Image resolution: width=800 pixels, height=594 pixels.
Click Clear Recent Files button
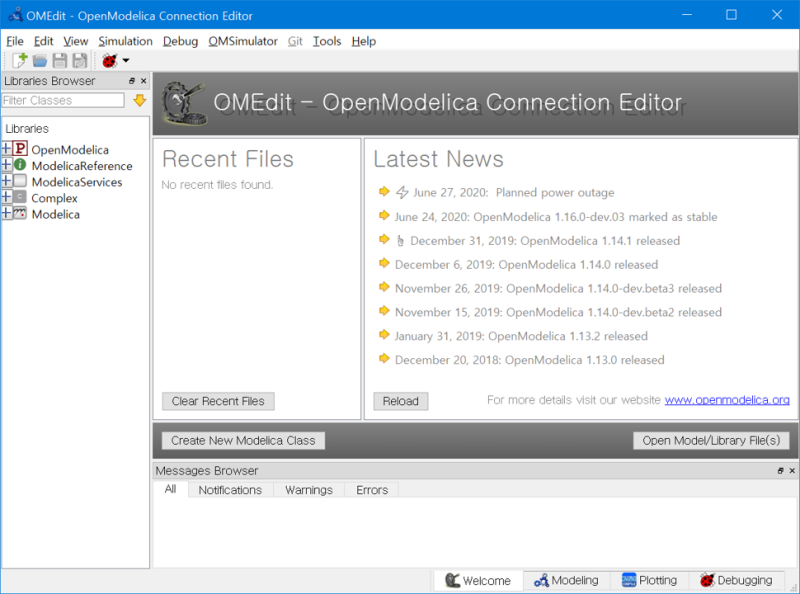point(218,401)
